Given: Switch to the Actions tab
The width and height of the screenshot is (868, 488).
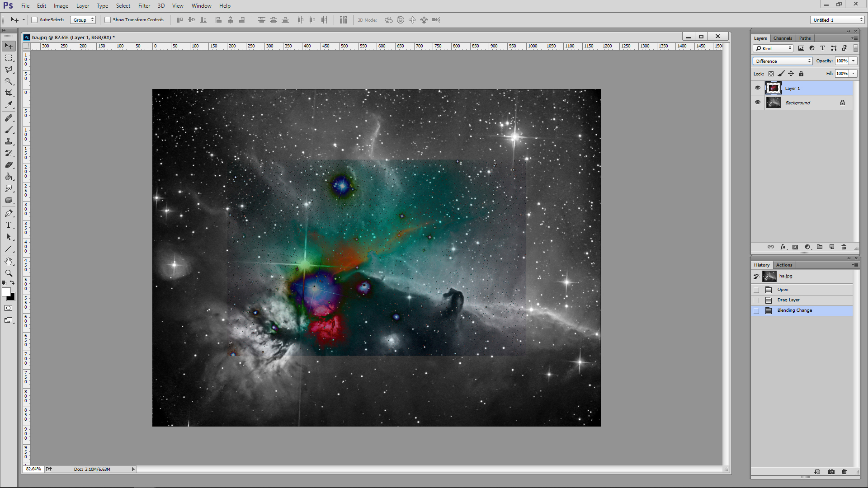Looking at the screenshot, I should click(784, 265).
